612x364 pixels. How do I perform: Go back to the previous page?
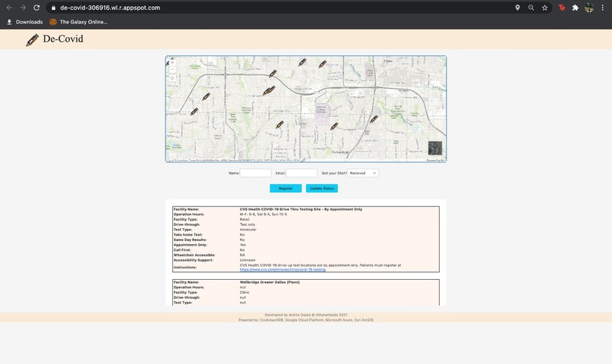point(9,8)
